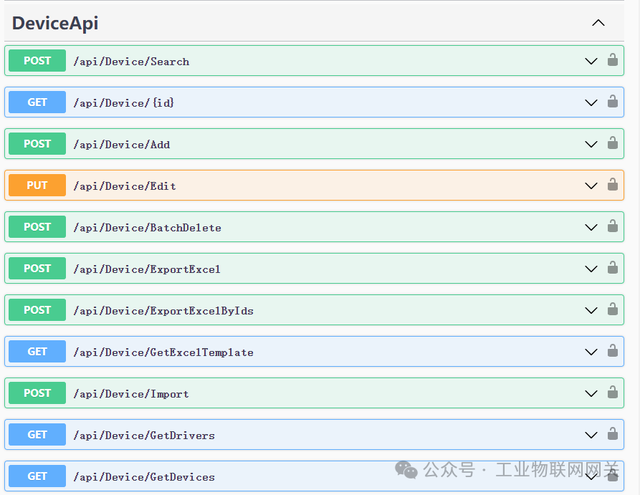Click authorization lock for GET Device {id}
Screen dimensions: 640x495
click(x=613, y=102)
